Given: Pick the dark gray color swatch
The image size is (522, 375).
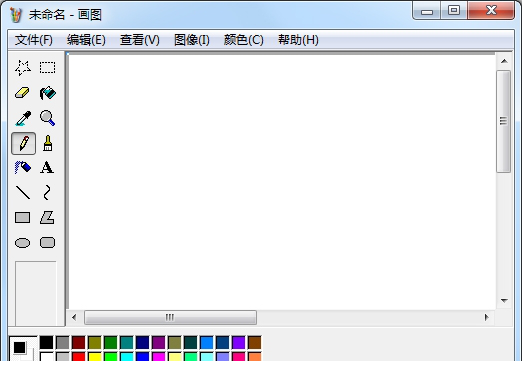Looking at the screenshot, I should click(x=62, y=342).
